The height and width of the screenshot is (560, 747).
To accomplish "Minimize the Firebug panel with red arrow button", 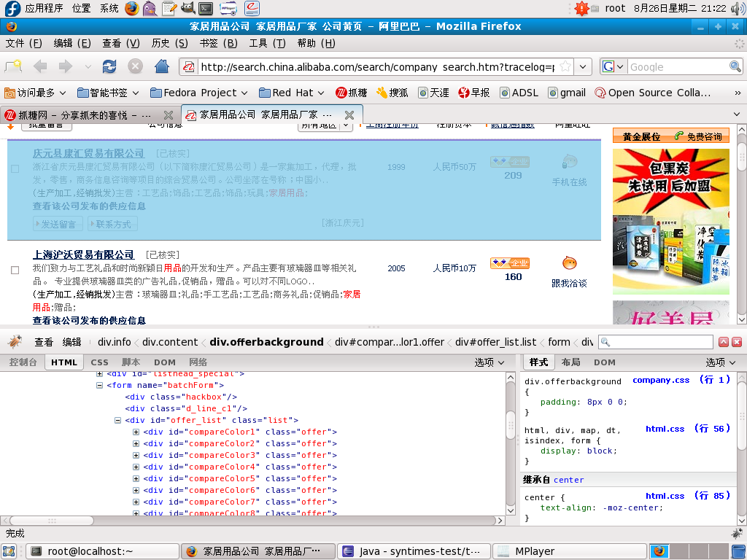I will click(724, 342).
